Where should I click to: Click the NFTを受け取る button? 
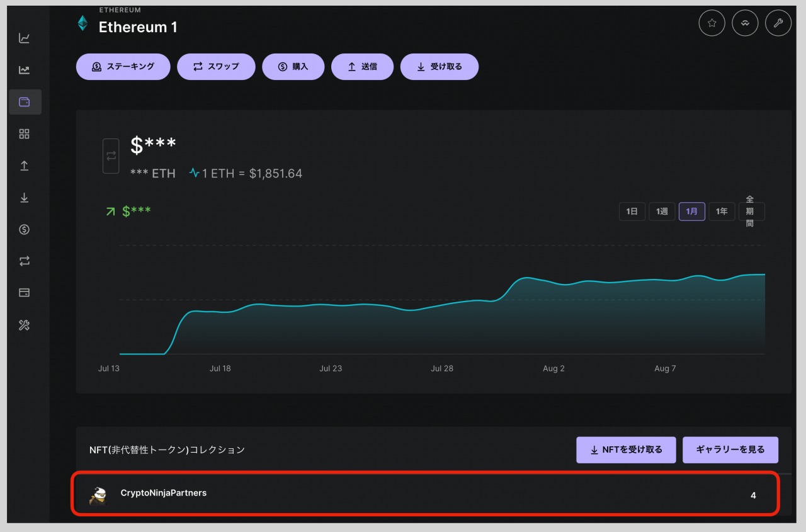625,450
